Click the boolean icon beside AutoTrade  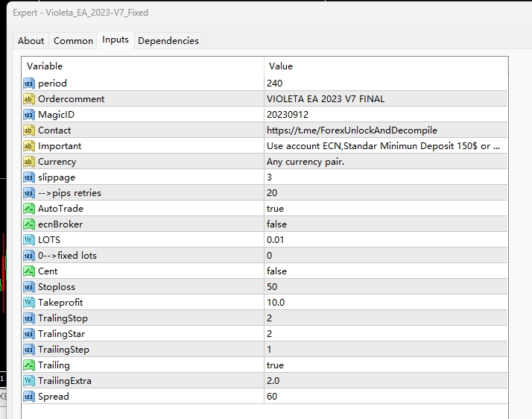[x=29, y=209]
